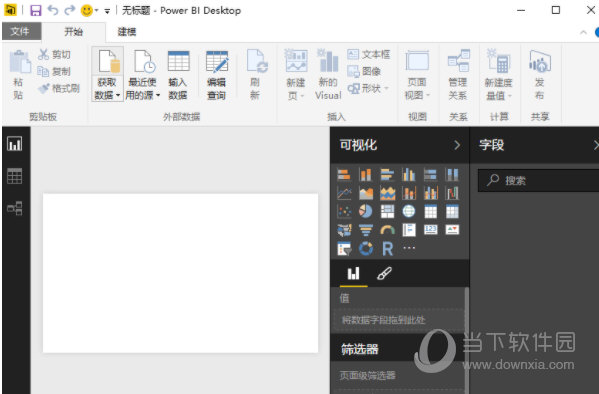Select the clustered bar chart visual

click(x=387, y=175)
